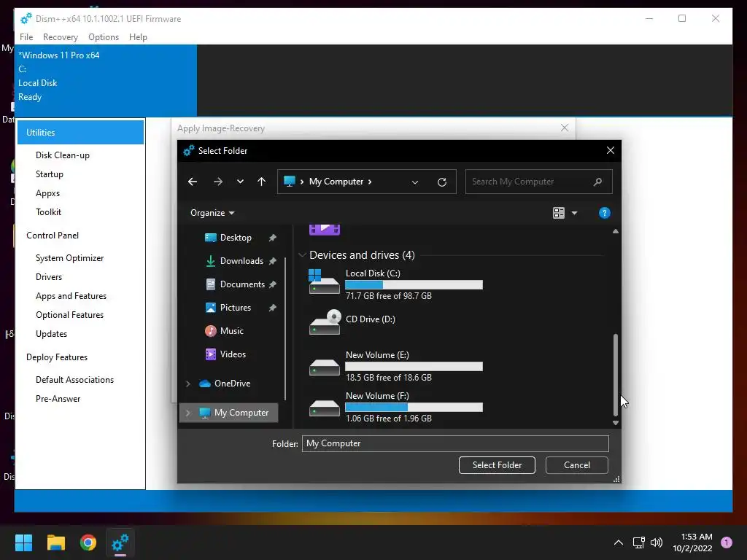
Task: Expand address bar history dropdown
Action: coord(415,182)
